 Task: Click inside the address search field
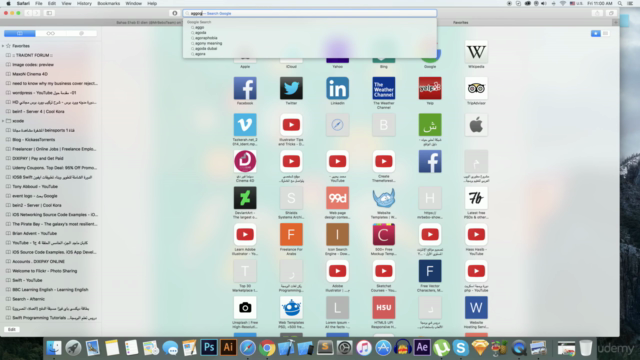pyautogui.click(x=310, y=13)
